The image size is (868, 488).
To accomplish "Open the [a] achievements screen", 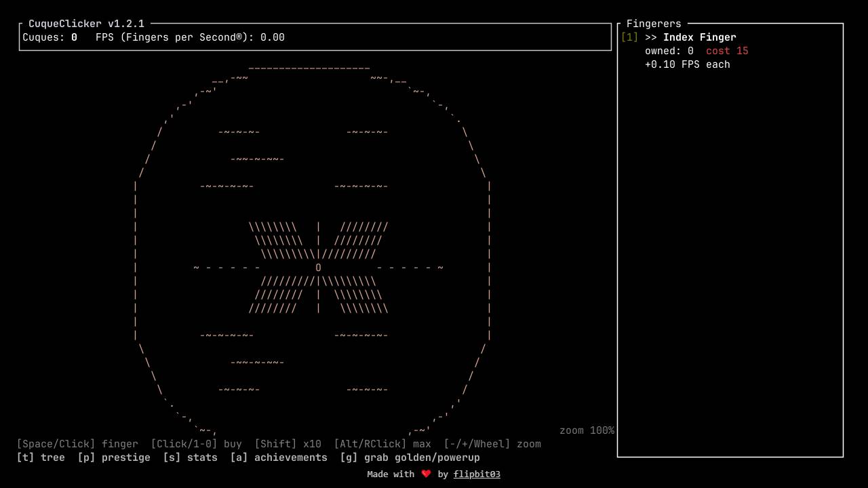I will pyautogui.click(x=279, y=457).
